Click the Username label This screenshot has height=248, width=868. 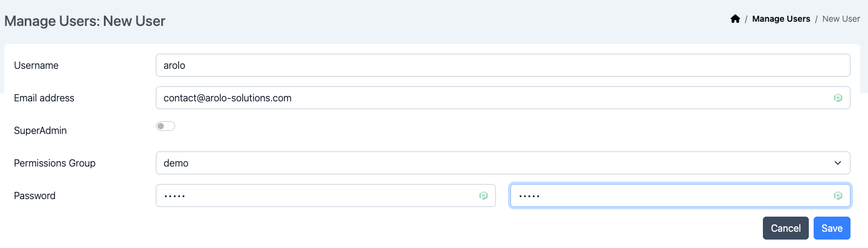pos(36,65)
